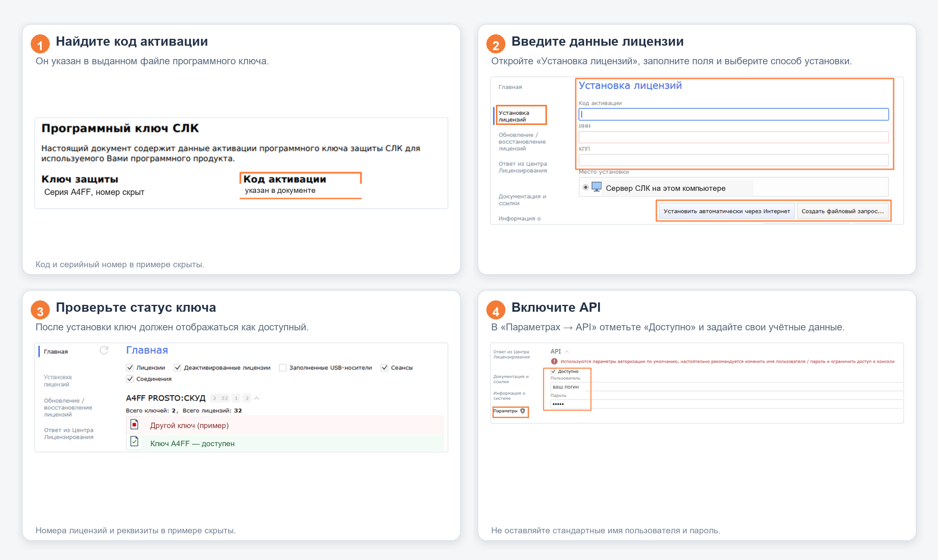The image size is (938, 560).
Task: Click the refresh icon next to Главная
Action: (104, 350)
